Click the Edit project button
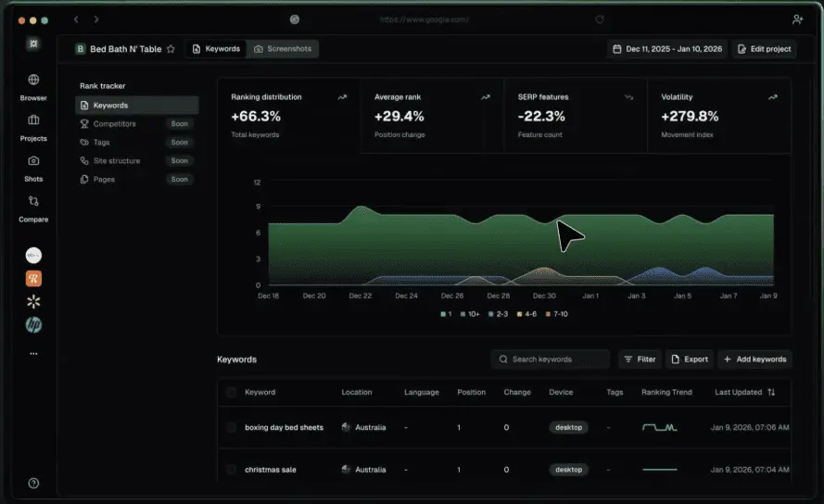Viewport: 824px width, 504px height. click(x=764, y=49)
